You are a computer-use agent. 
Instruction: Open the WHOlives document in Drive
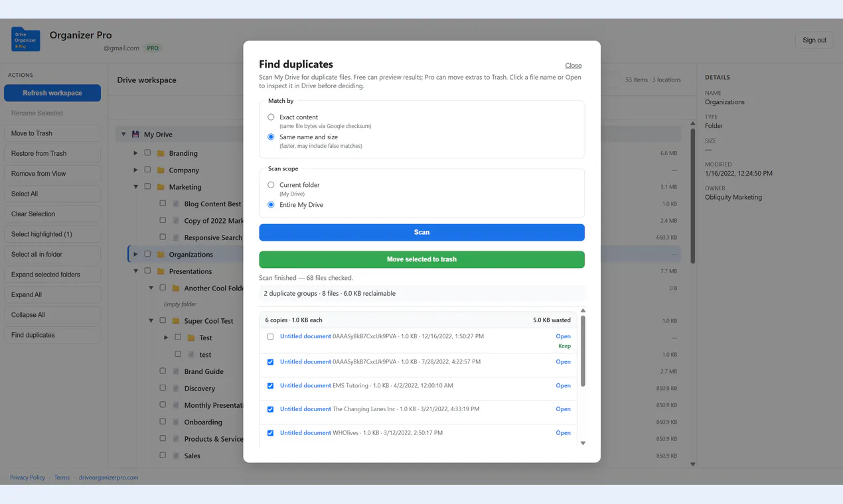563,433
